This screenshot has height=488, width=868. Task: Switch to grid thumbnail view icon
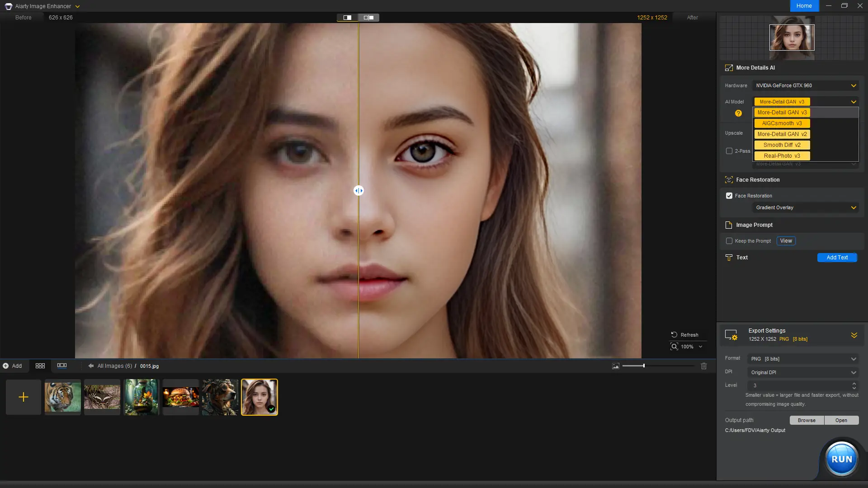[x=40, y=366]
